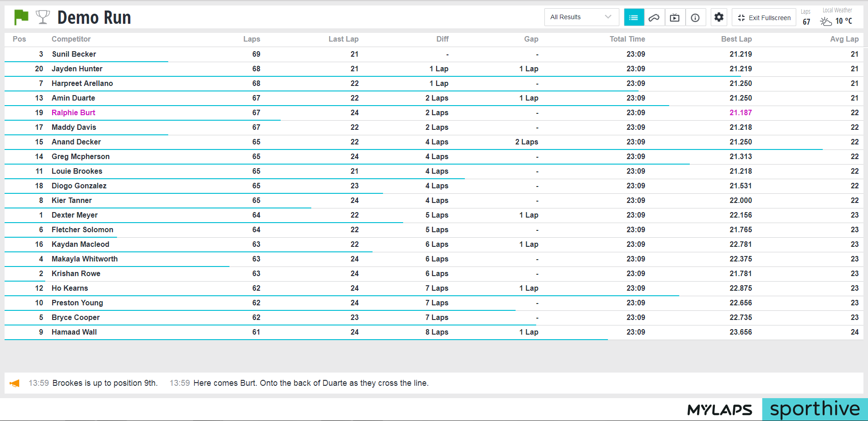The image size is (868, 421).
Task: Sort by the Last Lap column header
Action: coord(343,39)
